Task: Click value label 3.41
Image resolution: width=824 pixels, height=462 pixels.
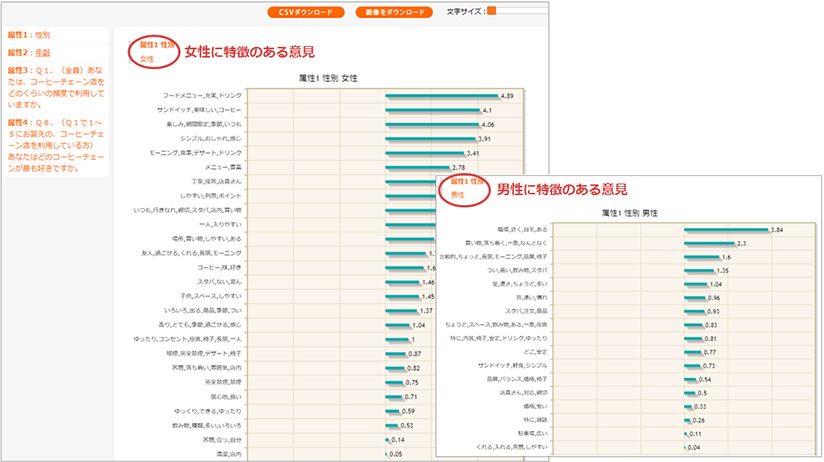Action: (473, 153)
